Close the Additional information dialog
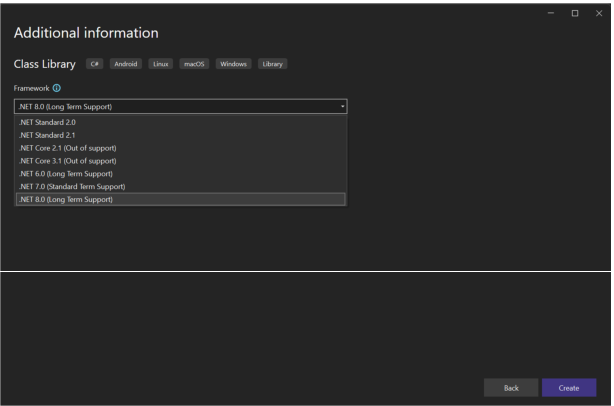This screenshot has width=614, height=406. [x=599, y=13]
